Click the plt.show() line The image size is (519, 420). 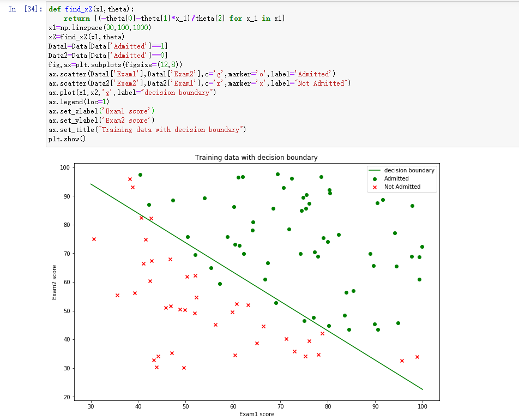pyautogui.click(x=67, y=139)
